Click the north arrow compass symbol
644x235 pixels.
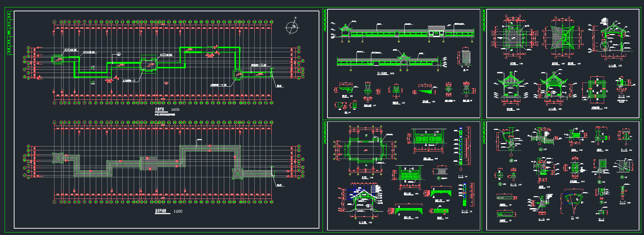291,27
